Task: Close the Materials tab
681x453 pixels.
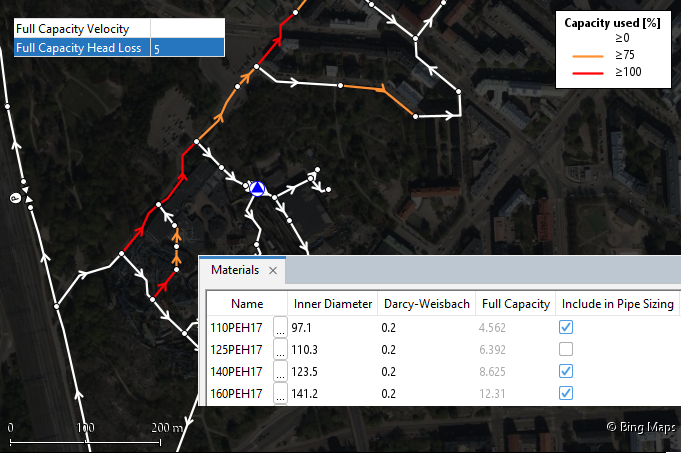Action: coord(273,271)
